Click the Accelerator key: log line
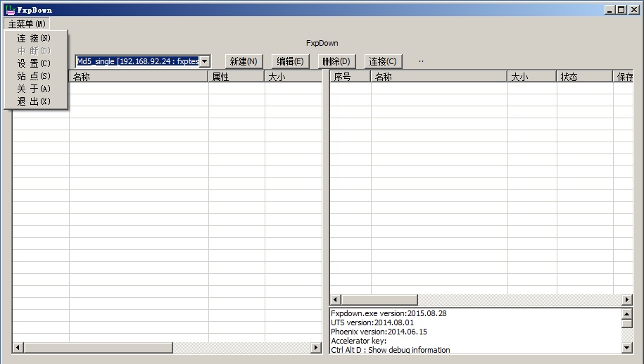Screen dimensions: 644x364 [358, 341]
